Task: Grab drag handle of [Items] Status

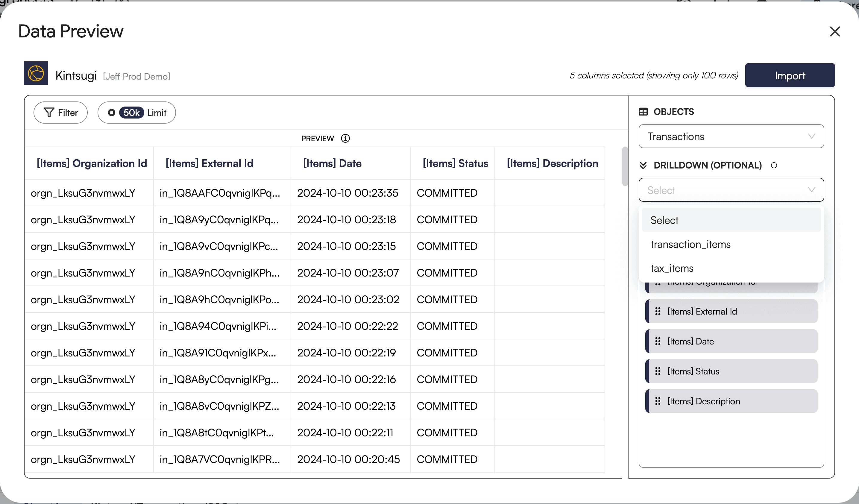Action: tap(658, 371)
